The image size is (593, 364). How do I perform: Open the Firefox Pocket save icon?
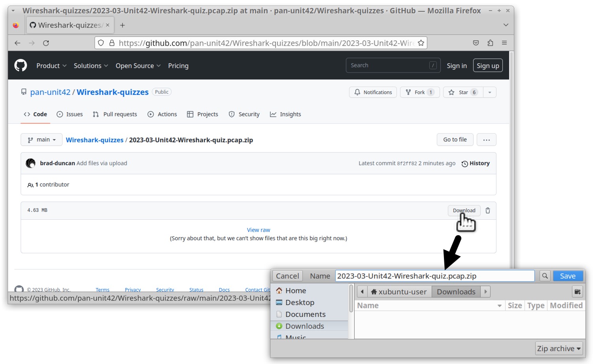(x=476, y=43)
